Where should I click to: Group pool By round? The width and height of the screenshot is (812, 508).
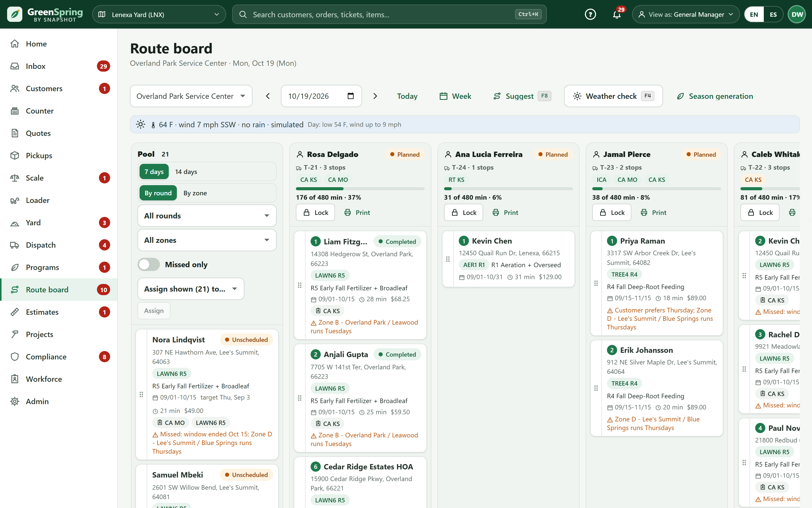point(158,193)
